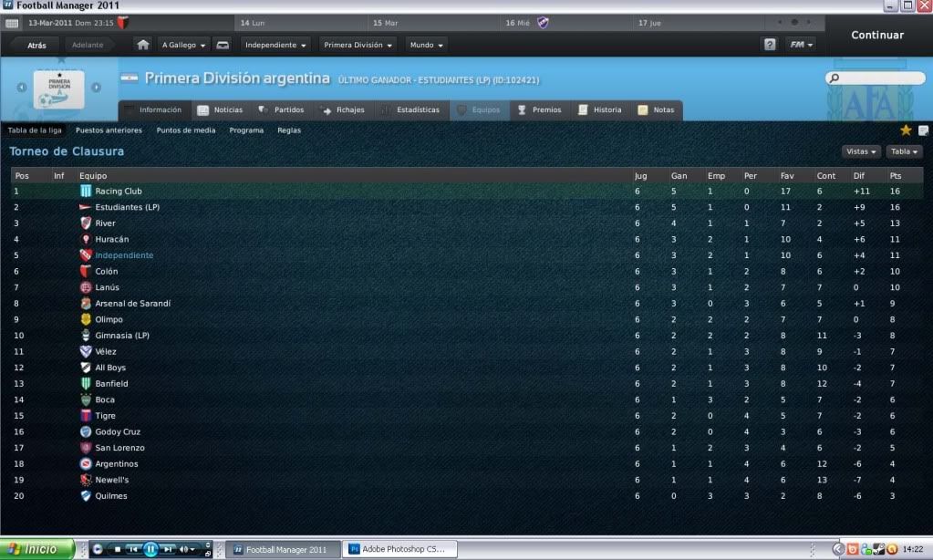Click the Olimpo club badge

point(86,319)
